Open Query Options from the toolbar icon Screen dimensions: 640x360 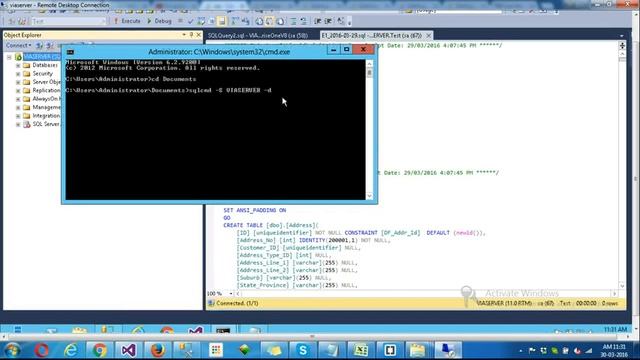pos(212,21)
